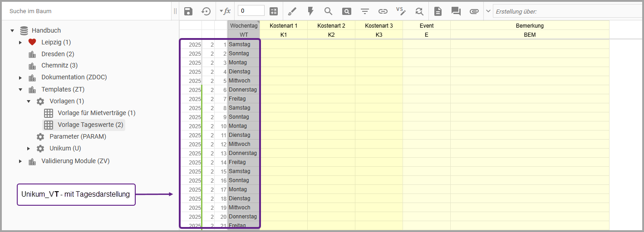Click the Bemerkung column header
Viewport: 644px width, 232px height.
point(530,26)
